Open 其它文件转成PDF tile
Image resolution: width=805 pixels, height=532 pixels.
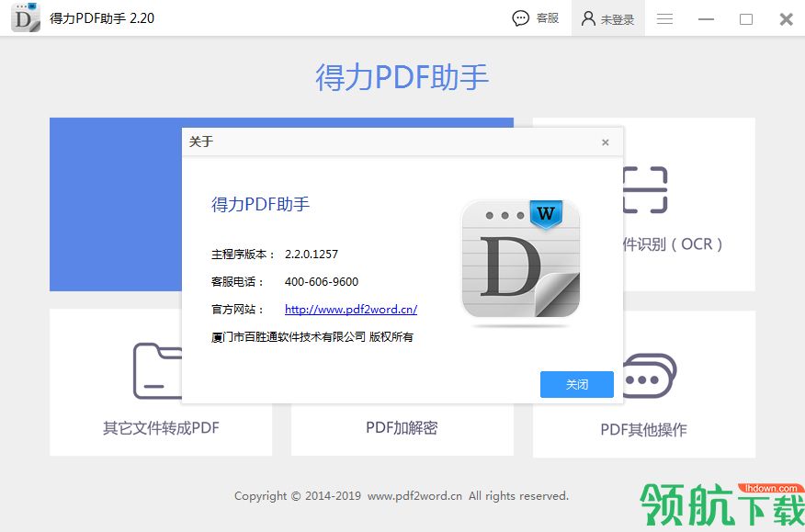[161, 382]
